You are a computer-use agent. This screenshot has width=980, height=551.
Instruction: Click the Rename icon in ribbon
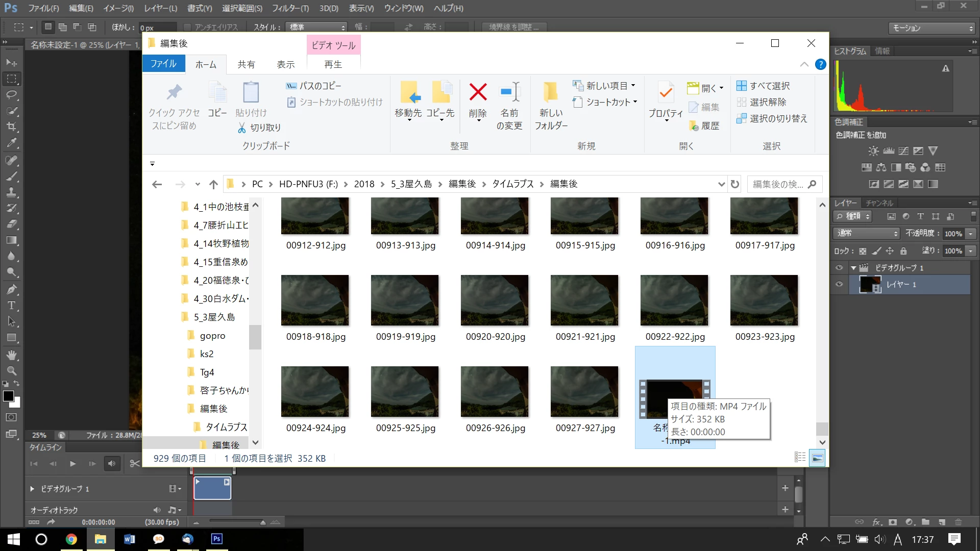coord(509,92)
